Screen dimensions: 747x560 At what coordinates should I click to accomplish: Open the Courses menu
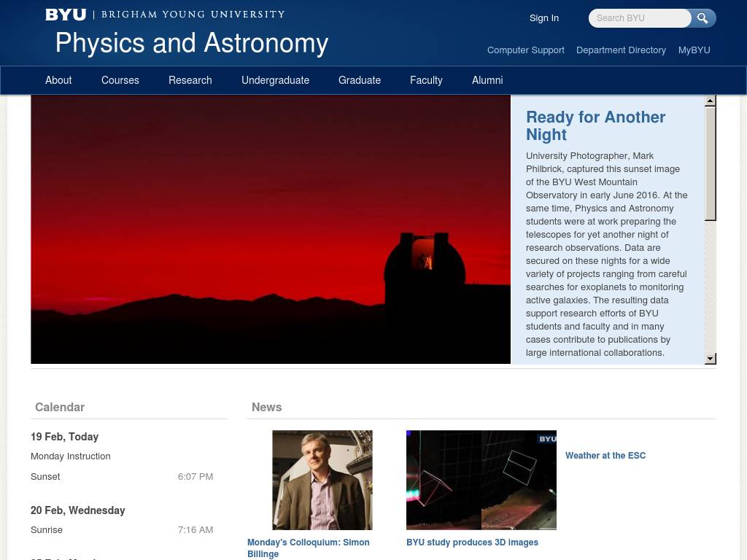(120, 80)
